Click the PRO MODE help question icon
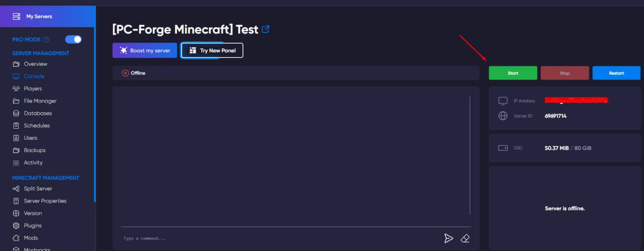 coord(46,40)
